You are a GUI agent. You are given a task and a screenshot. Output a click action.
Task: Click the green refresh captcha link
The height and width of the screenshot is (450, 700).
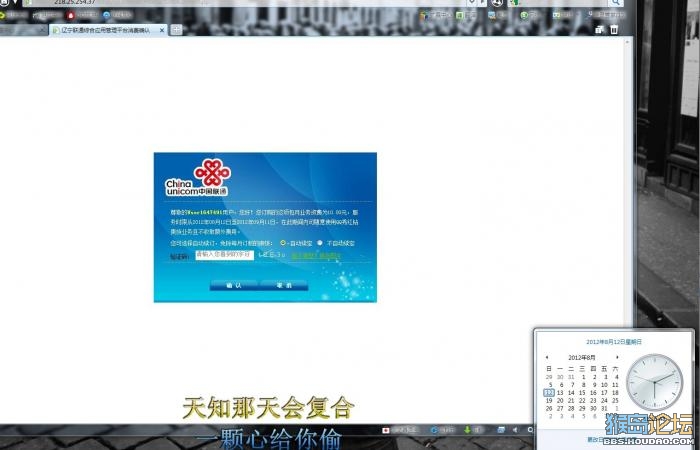coord(316,255)
